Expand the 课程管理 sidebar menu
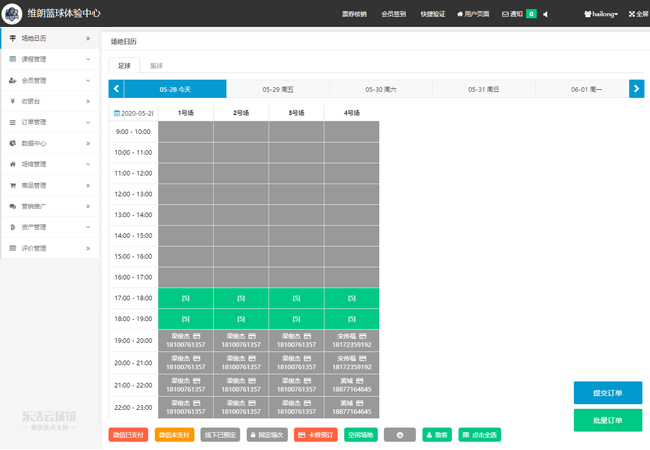Image resolution: width=650 pixels, height=450 pixels. (50, 59)
